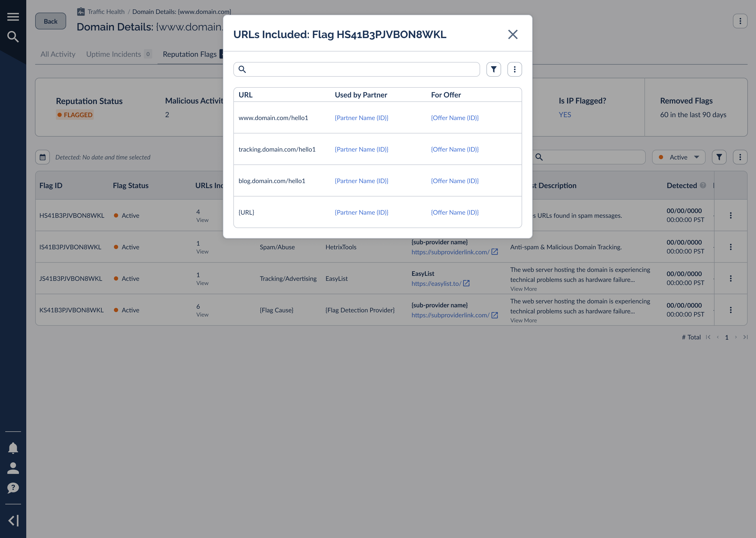756x538 pixels.
Task: Open subproviderlink.com link in KS41B3PJVBON8WKL row
Action: [x=450, y=315]
